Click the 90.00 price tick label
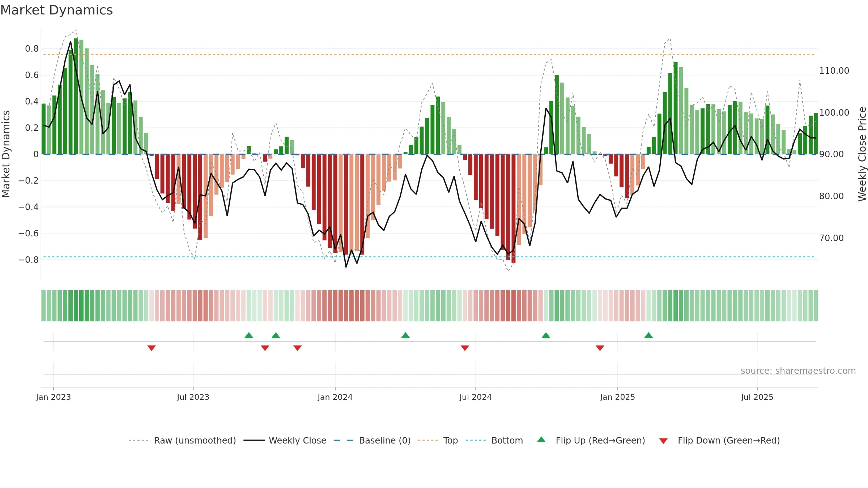This screenshot has width=868, height=488. [x=831, y=154]
